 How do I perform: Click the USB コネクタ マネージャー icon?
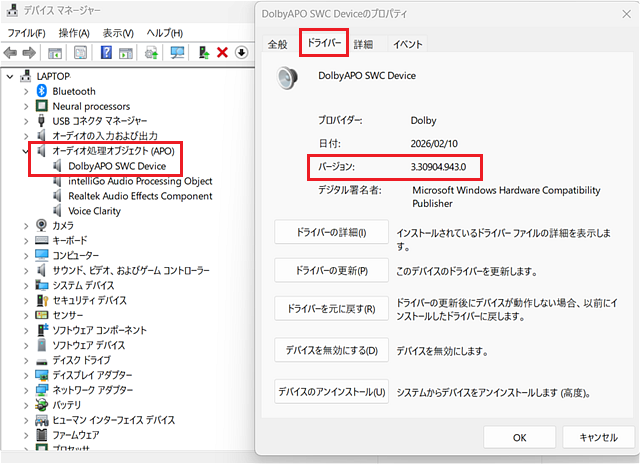(41, 121)
